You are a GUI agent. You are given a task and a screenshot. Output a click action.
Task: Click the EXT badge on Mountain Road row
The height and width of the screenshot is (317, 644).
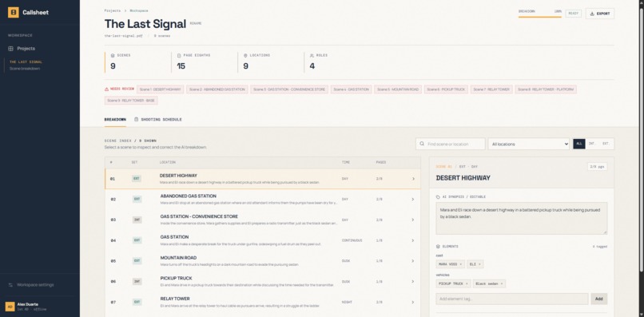click(x=137, y=261)
